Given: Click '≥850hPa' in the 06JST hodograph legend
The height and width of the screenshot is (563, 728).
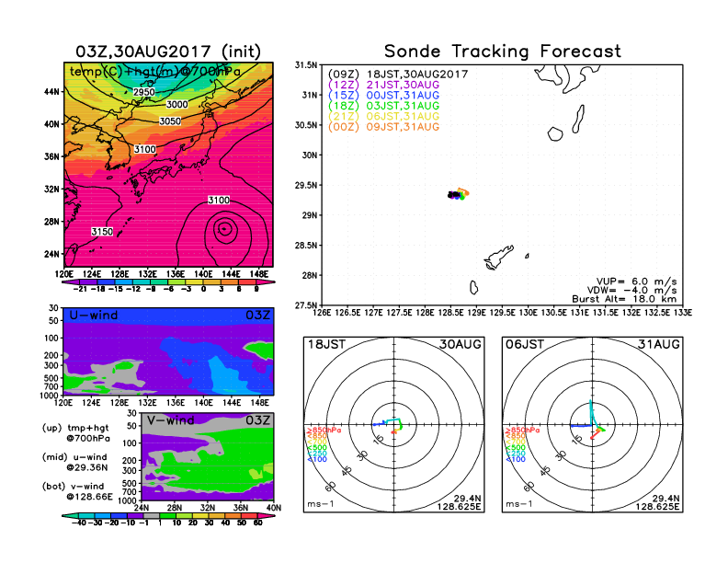Looking at the screenshot, I should coord(522,431).
